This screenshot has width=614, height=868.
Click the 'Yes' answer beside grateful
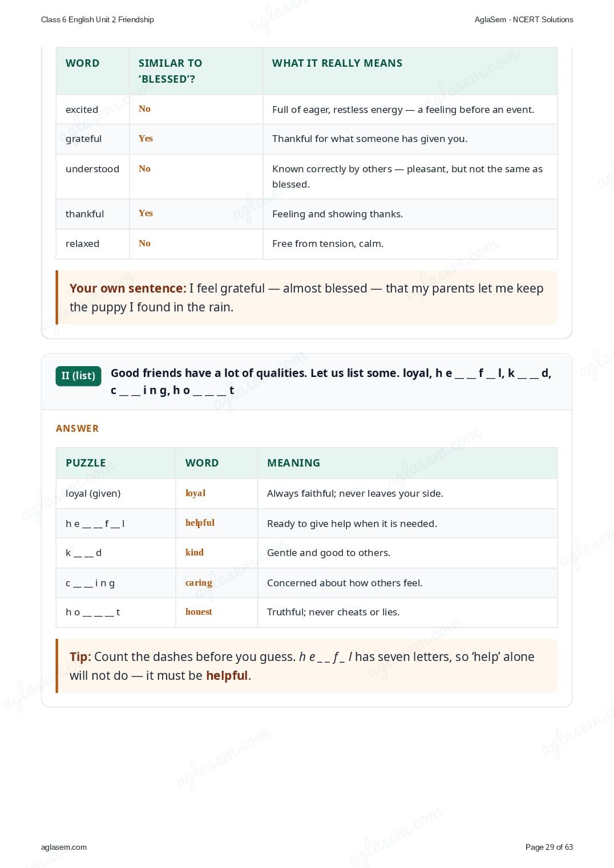(x=146, y=139)
